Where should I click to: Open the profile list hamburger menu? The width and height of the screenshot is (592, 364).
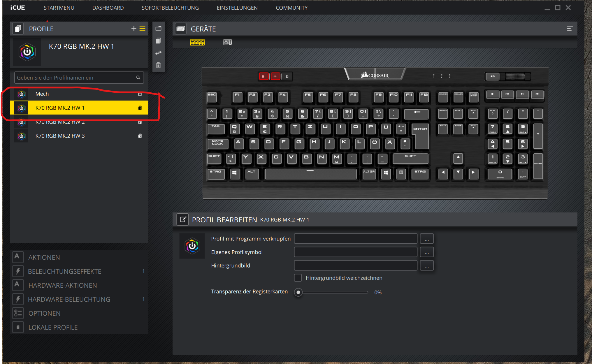[x=142, y=29]
